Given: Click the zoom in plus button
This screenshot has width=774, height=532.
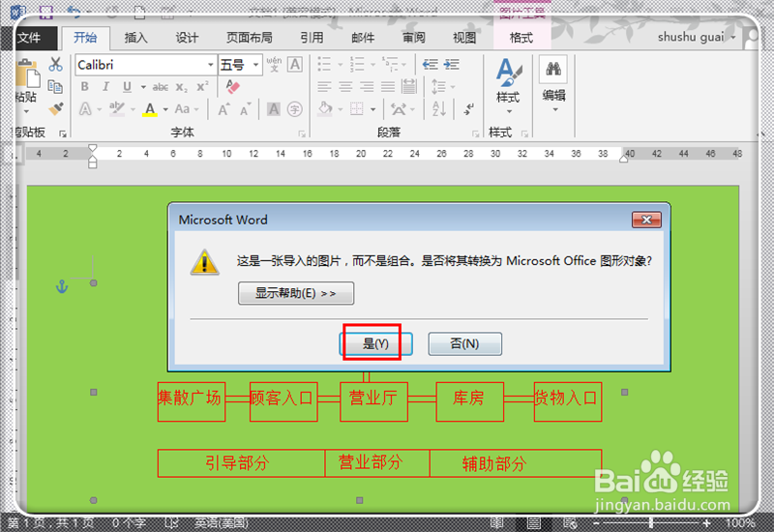Looking at the screenshot, I should pos(707,522).
